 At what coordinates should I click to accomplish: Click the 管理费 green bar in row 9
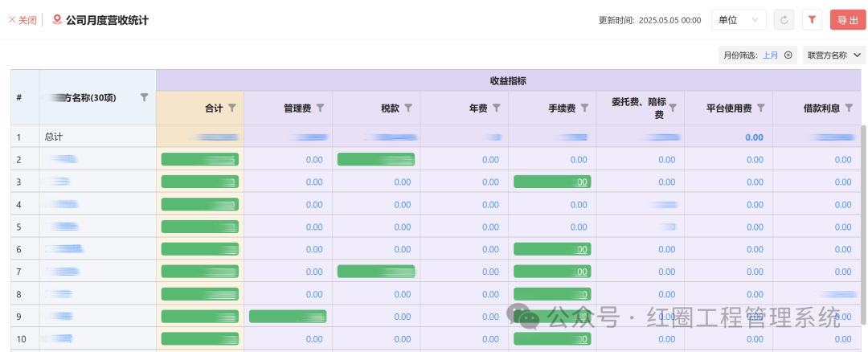tap(288, 317)
